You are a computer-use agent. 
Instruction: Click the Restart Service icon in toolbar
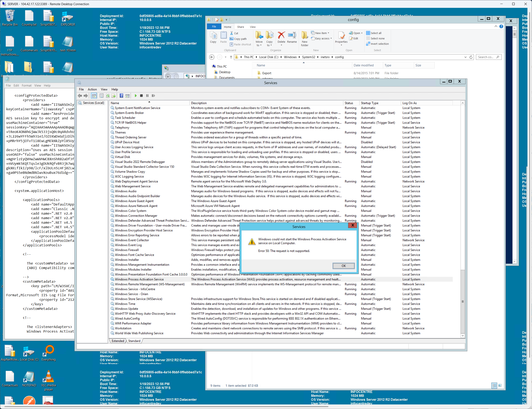[x=153, y=96]
